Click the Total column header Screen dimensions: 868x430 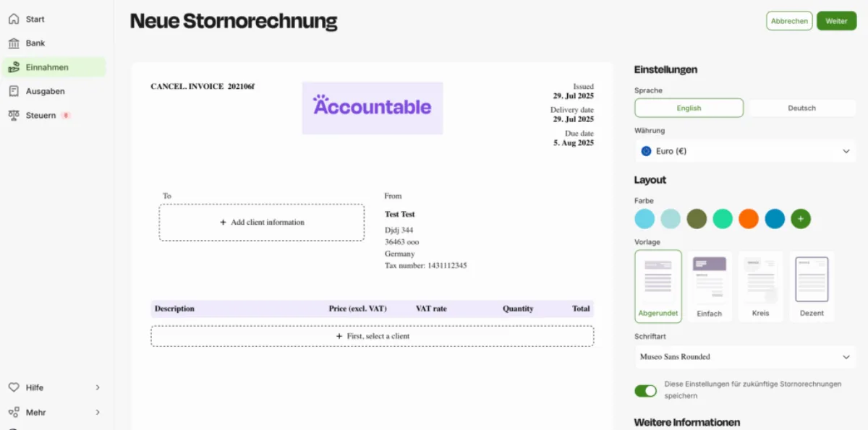tap(581, 309)
